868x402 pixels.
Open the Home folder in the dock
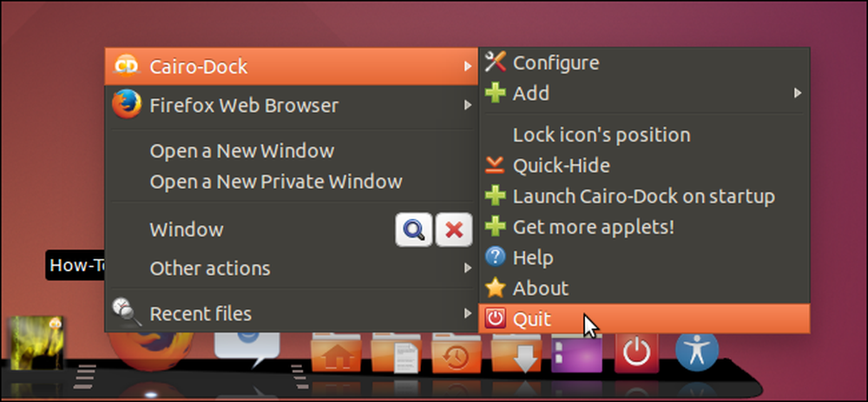337,353
